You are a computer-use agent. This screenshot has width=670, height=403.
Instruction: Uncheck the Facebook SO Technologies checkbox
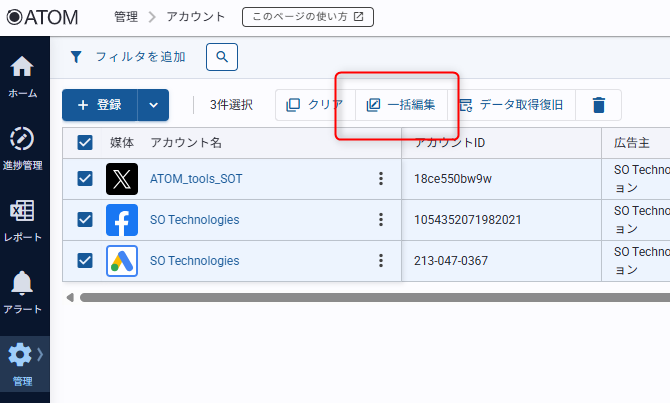(85, 219)
